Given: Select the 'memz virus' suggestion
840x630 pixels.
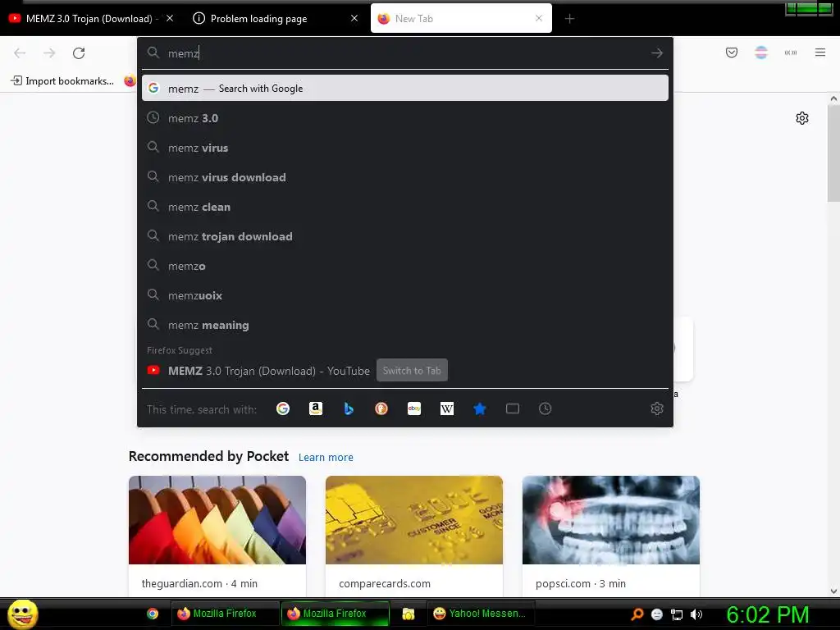Looking at the screenshot, I should pyautogui.click(x=405, y=148).
